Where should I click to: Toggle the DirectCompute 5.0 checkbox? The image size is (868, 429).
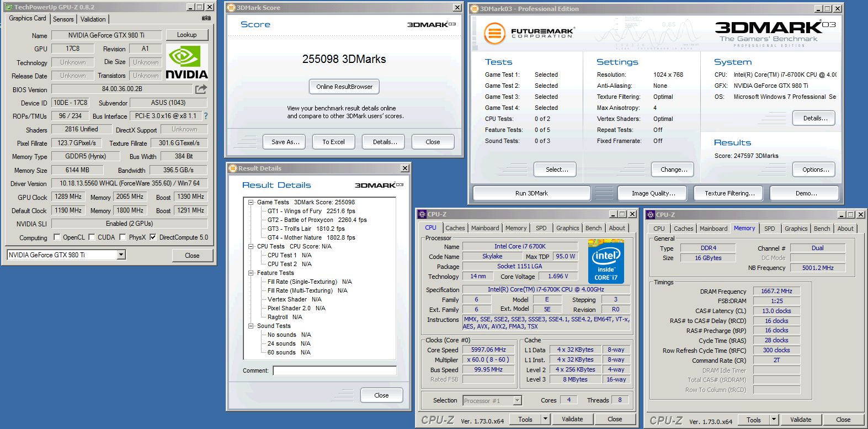tap(153, 237)
